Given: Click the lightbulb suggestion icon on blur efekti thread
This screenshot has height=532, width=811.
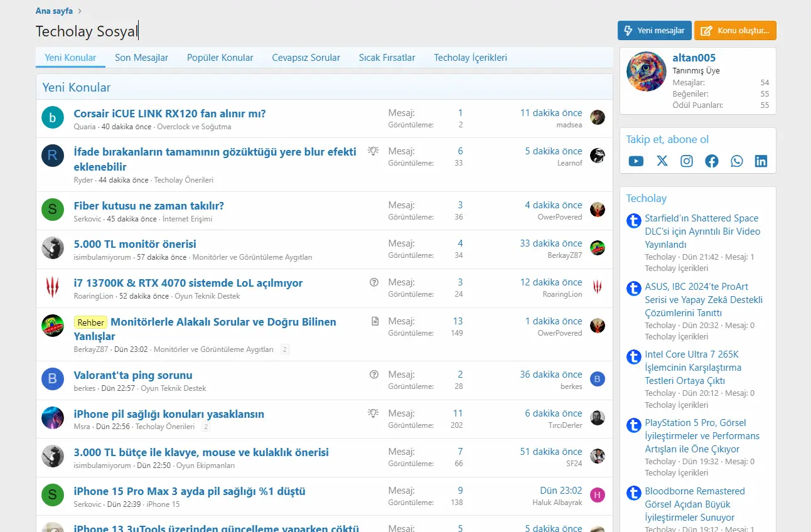Looking at the screenshot, I should click(x=373, y=151).
